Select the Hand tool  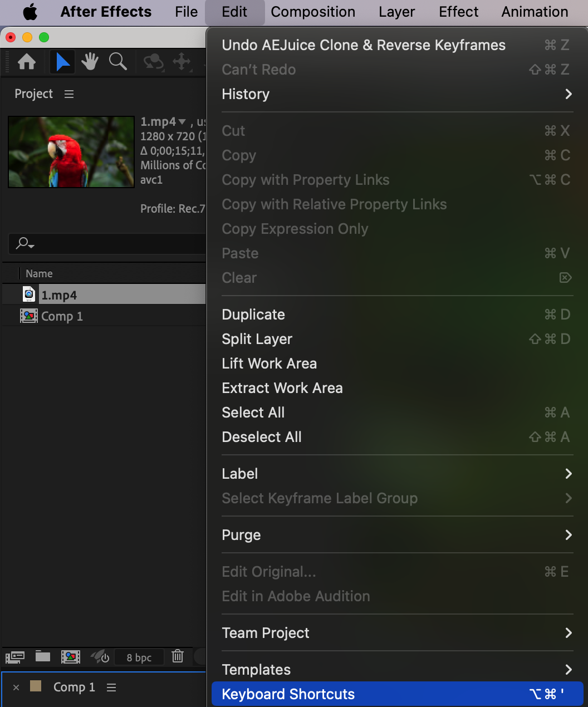tap(90, 62)
